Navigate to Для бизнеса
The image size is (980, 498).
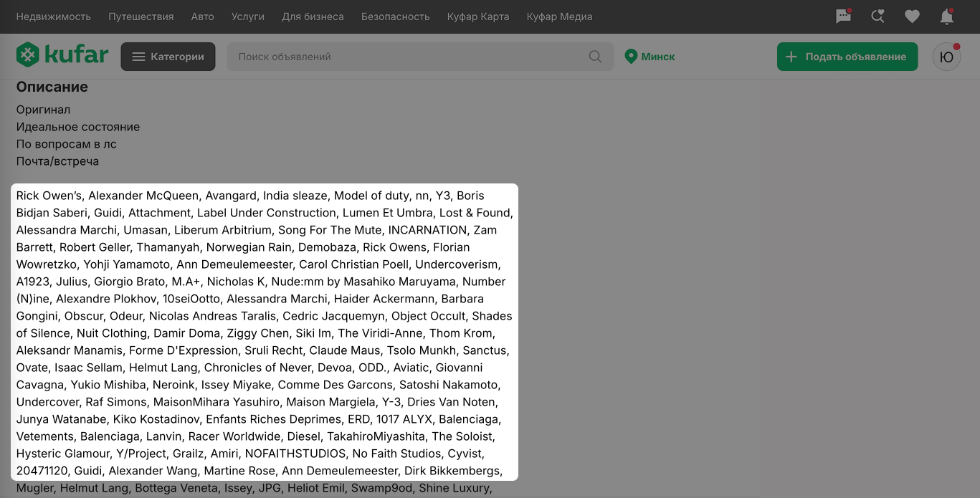313,16
